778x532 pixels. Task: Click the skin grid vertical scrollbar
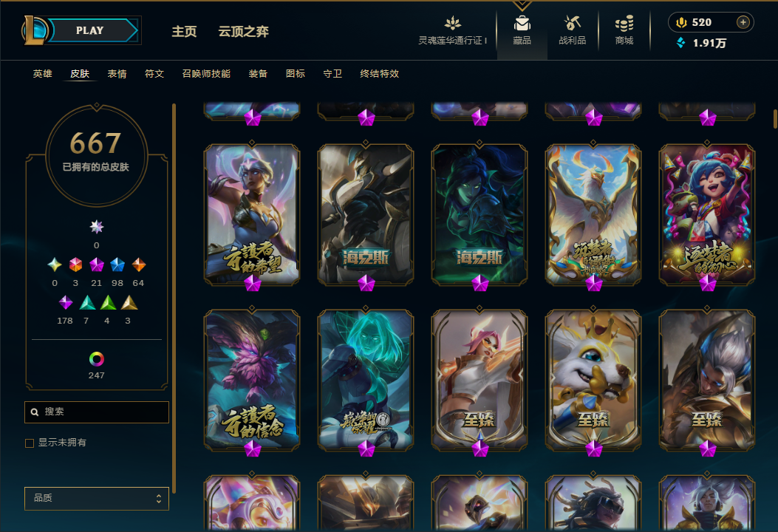tap(775, 119)
